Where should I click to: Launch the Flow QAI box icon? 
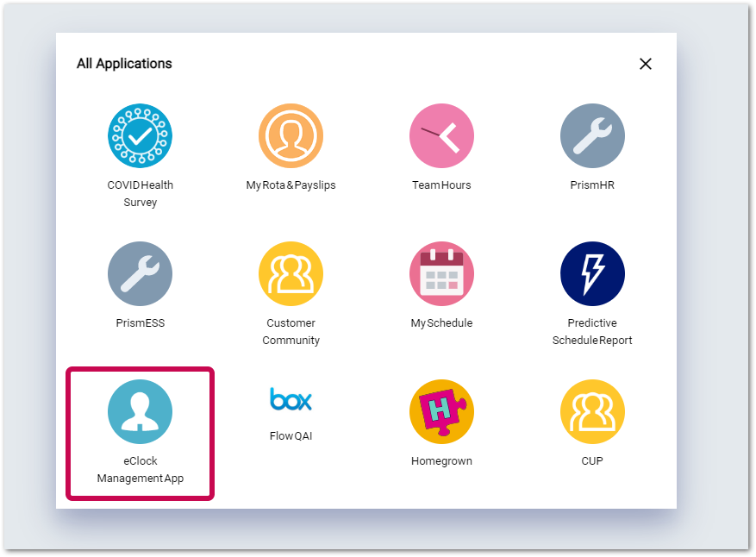click(x=291, y=399)
